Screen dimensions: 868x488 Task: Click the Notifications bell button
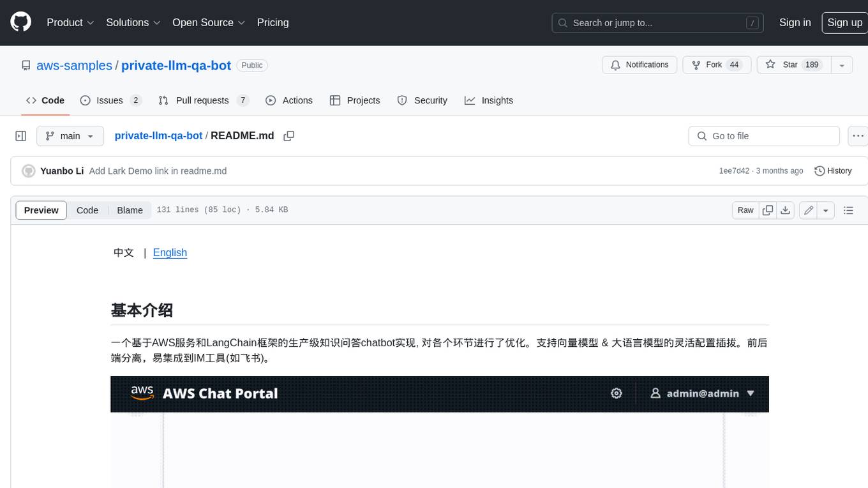pos(640,65)
